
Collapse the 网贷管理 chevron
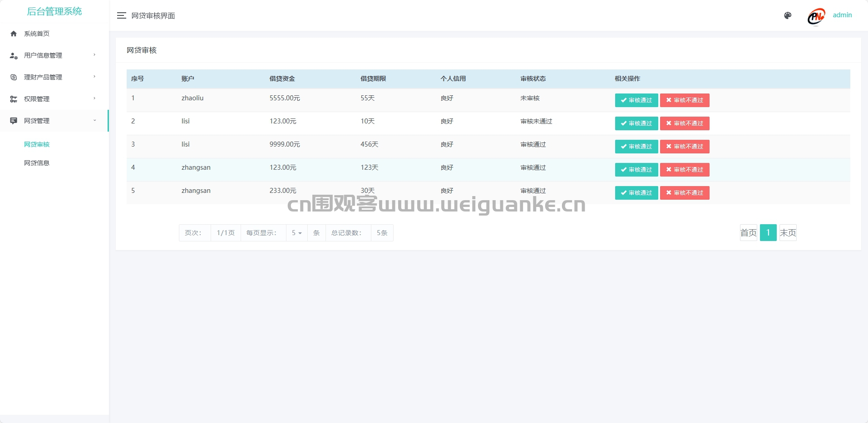pos(94,120)
